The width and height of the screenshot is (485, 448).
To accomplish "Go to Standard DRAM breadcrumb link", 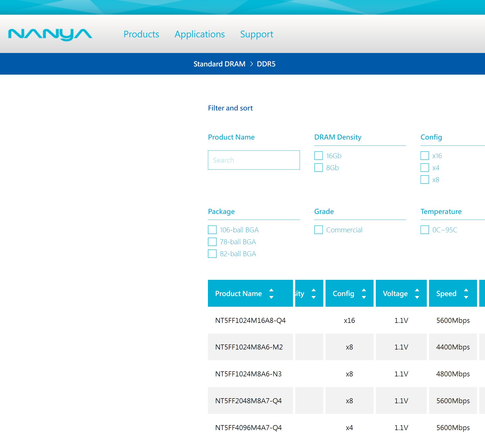I will click(219, 64).
